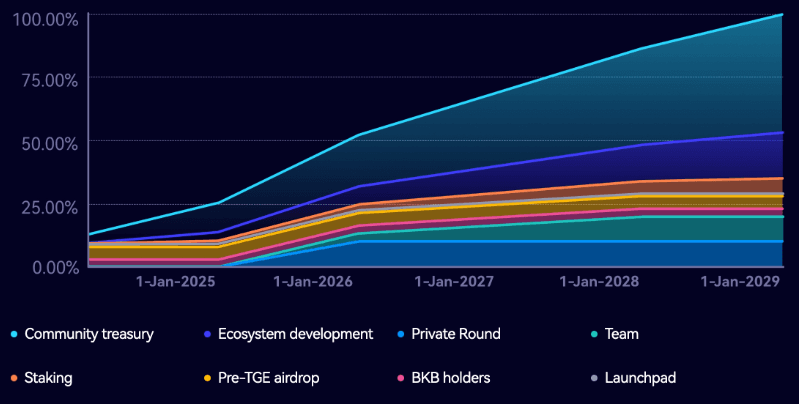Click the blue Private Round legend marker
799x404 pixels.
click(x=401, y=334)
